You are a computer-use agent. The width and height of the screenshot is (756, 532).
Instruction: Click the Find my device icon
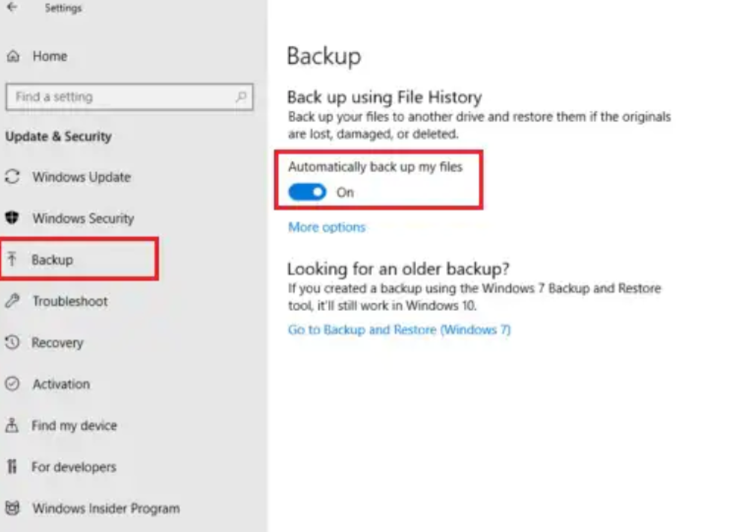pyautogui.click(x=12, y=425)
